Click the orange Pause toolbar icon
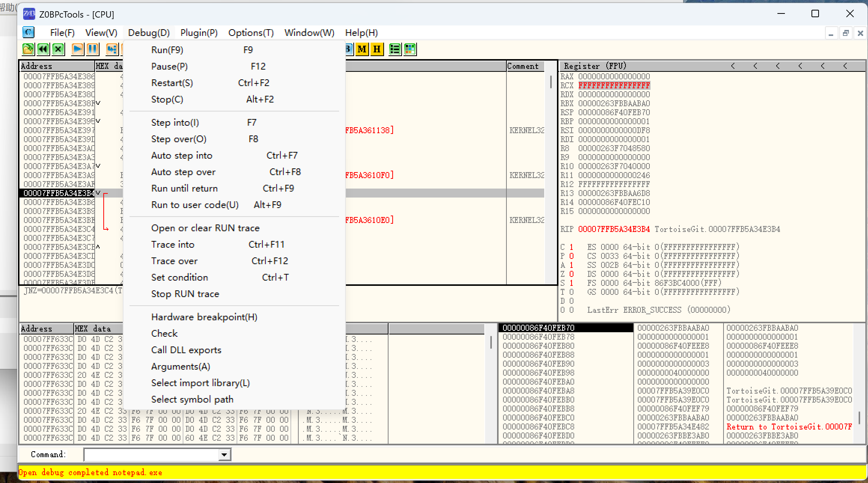 (92, 49)
